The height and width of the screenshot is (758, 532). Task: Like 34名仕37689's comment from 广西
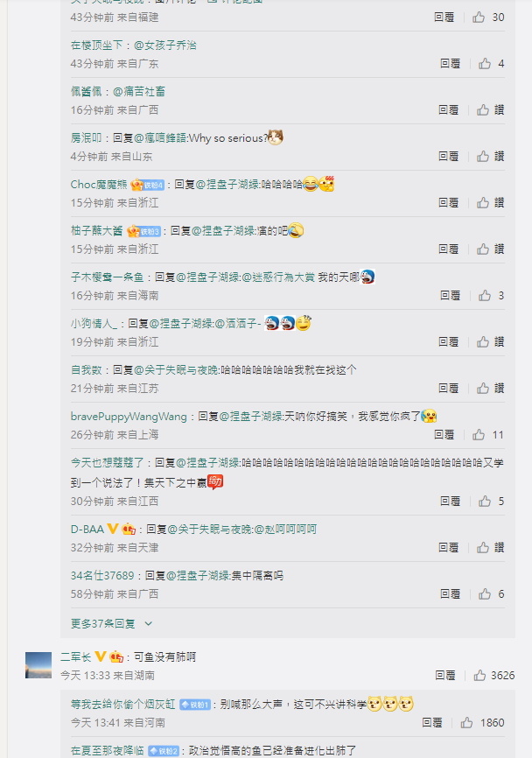coord(485,593)
